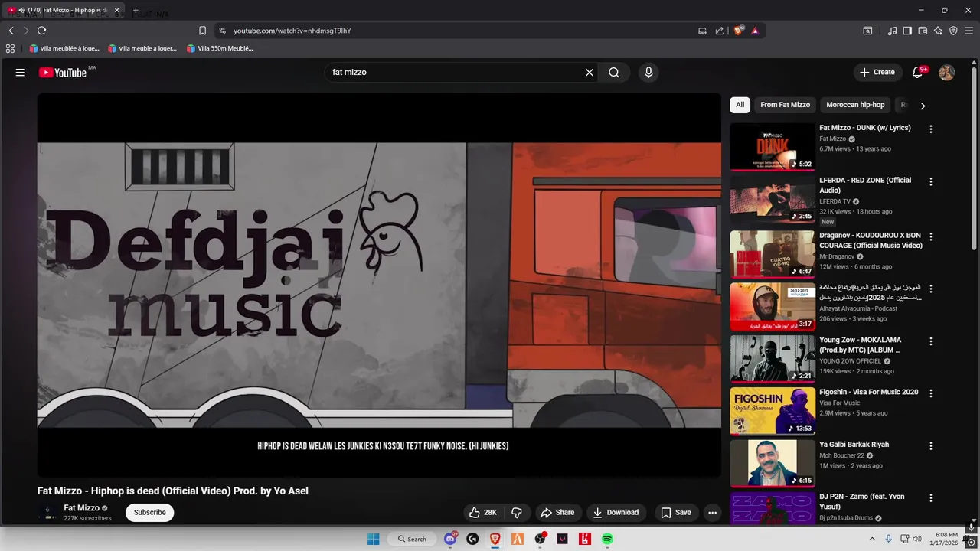980x551 pixels.
Task: Click the Download button
Action: pyautogui.click(x=616, y=512)
